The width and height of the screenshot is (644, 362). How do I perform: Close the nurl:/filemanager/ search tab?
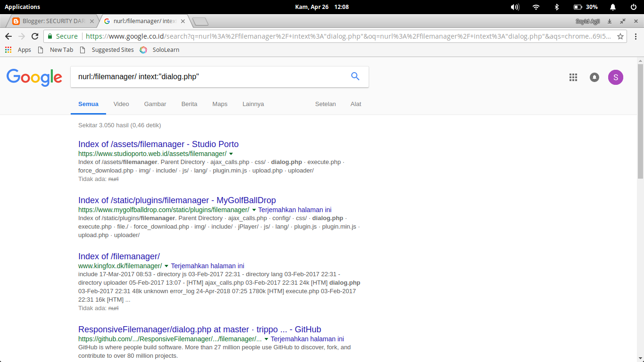[x=182, y=21]
